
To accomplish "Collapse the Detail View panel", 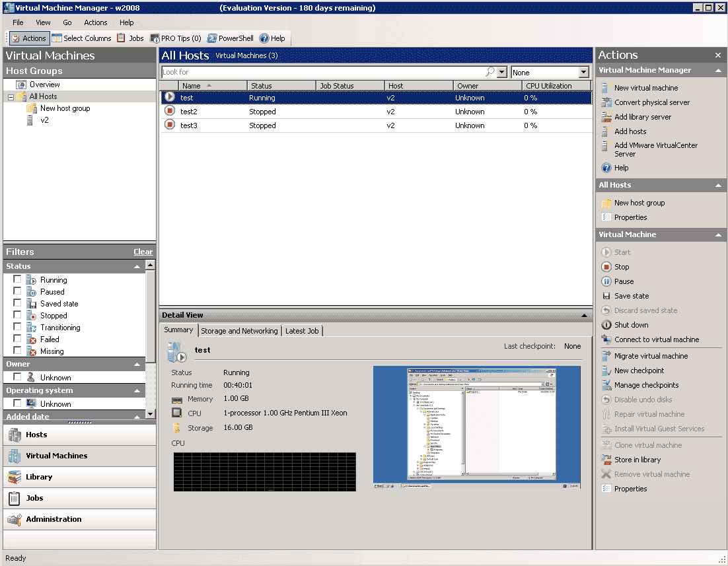I will pyautogui.click(x=584, y=315).
